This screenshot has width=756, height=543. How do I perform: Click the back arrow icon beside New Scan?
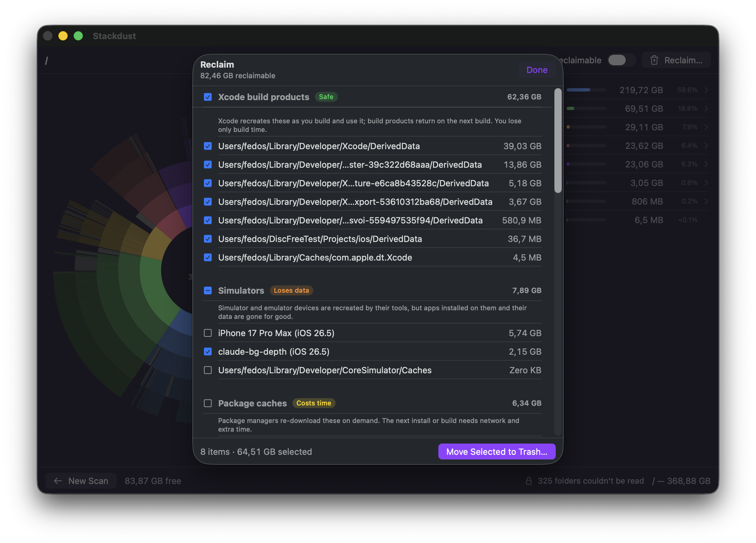pos(58,481)
